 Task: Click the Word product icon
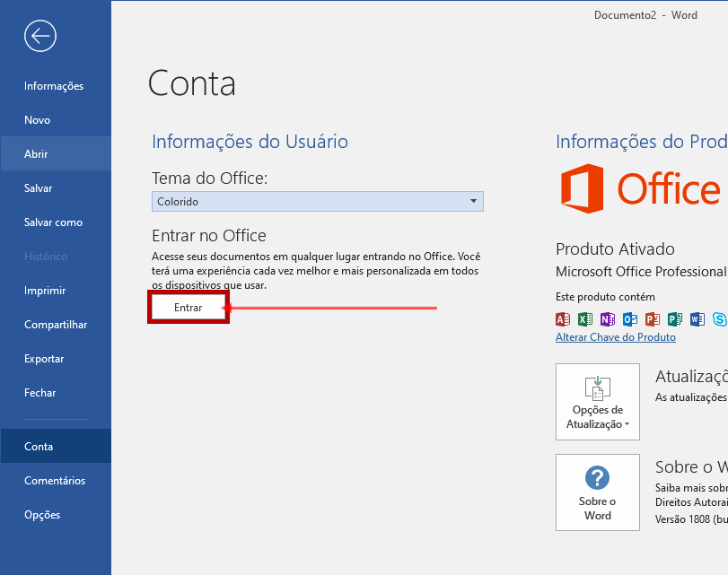697,319
